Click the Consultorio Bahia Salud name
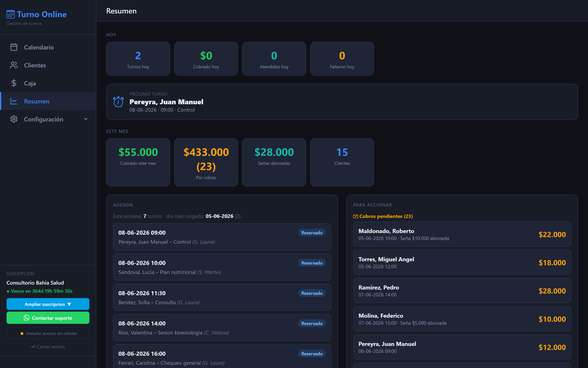Screen dimensions: 588x368 click(x=35, y=283)
